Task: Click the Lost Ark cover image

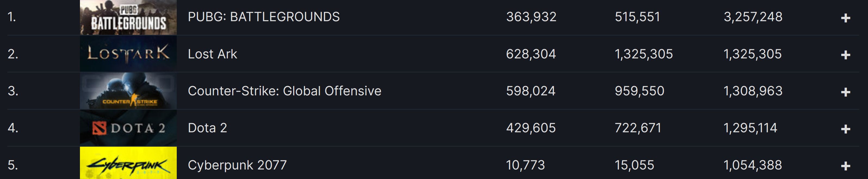Action: pos(128,54)
